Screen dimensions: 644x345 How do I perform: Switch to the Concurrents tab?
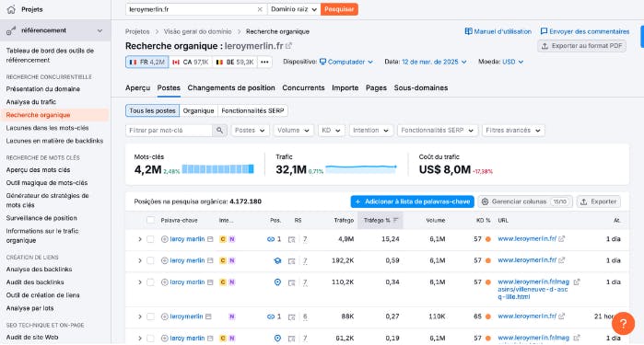tap(303, 87)
